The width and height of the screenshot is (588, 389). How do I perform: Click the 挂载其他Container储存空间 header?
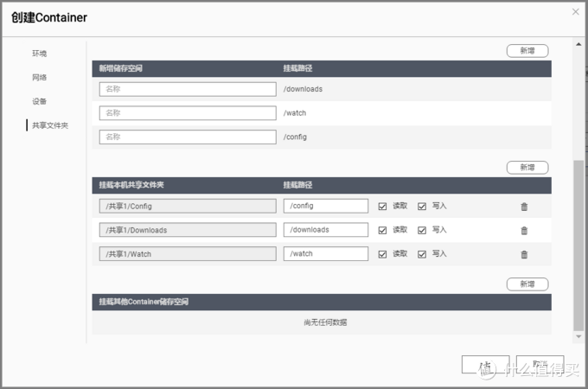pyautogui.click(x=144, y=302)
